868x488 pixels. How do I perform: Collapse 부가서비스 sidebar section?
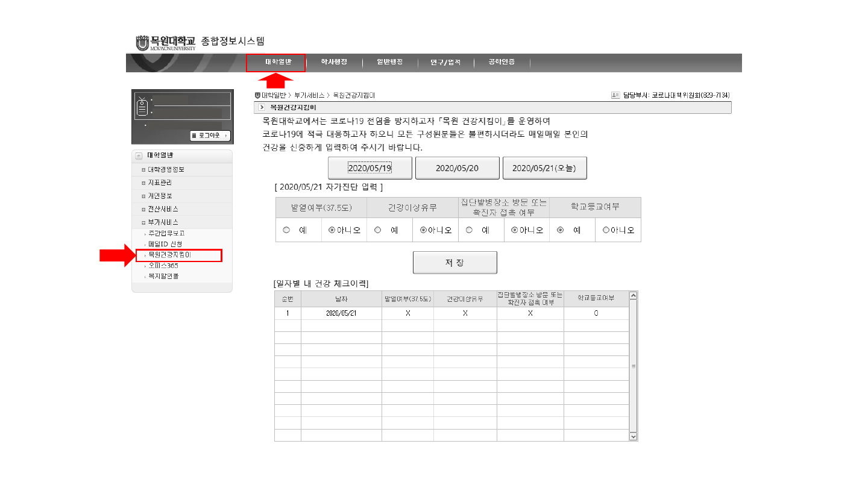(x=143, y=222)
